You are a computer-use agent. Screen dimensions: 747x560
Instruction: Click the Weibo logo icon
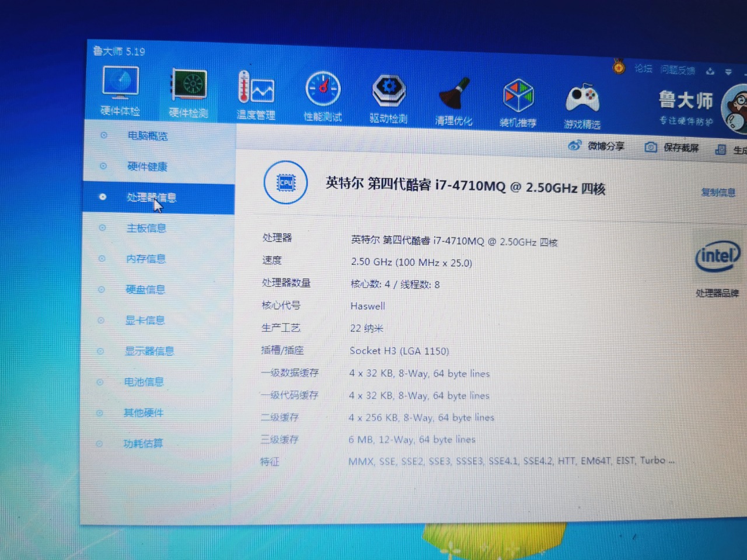[x=575, y=145]
